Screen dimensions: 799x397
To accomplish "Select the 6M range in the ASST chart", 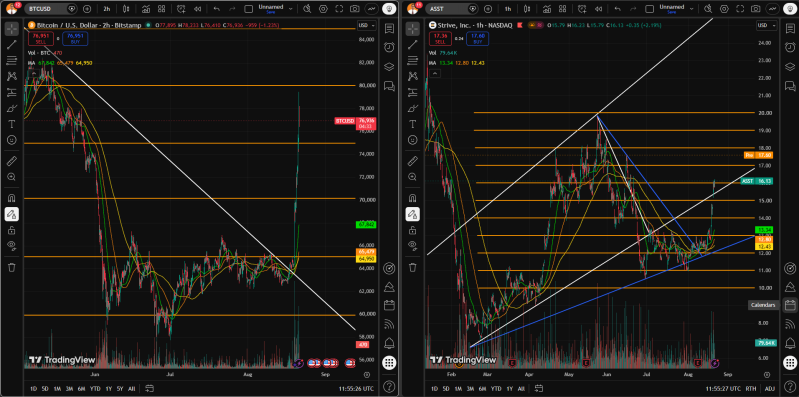I will tap(482, 388).
